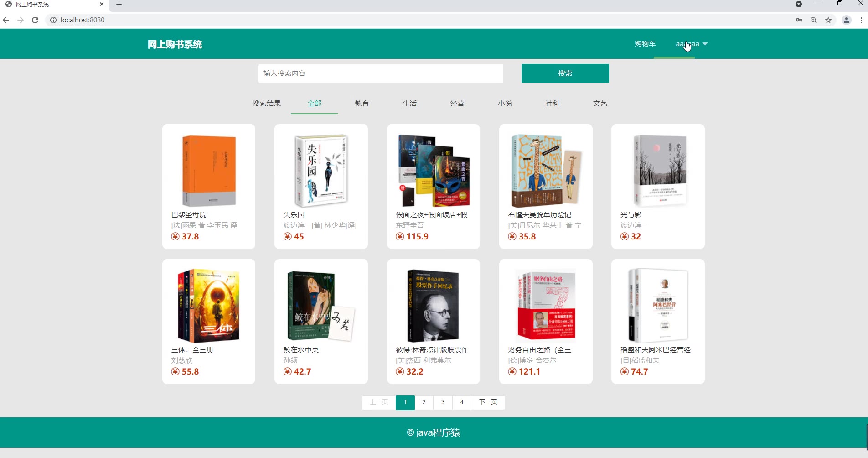Select the 教育 category tab
The height and width of the screenshot is (458, 868).
(362, 104)
